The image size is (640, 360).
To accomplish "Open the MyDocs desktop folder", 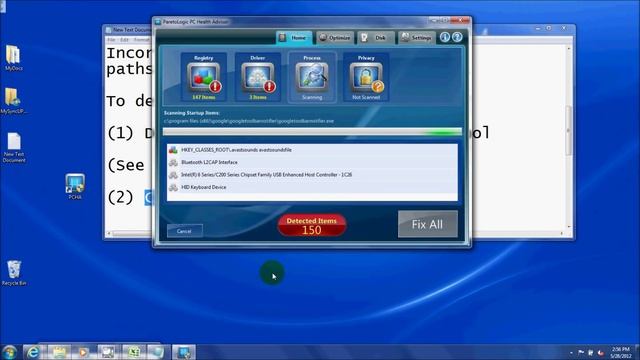I will [13, 58].
